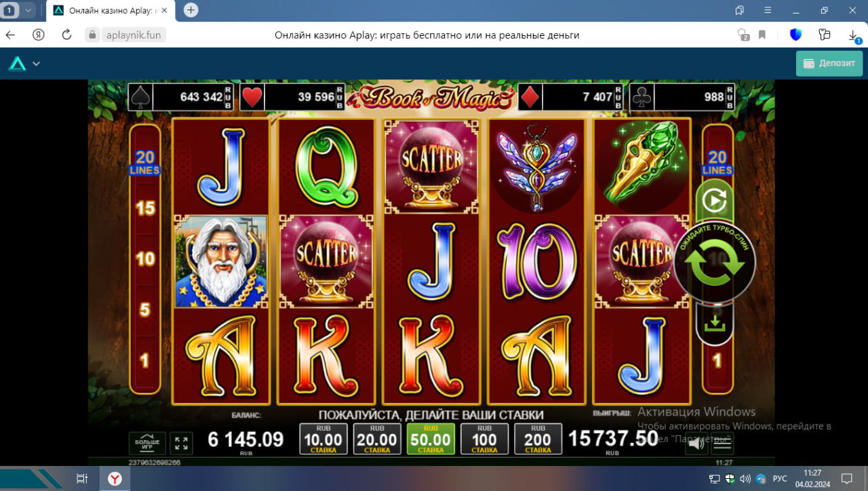868x491 pixels.
Task: Refresh the page with the reload icon
Action: [66, 35]
